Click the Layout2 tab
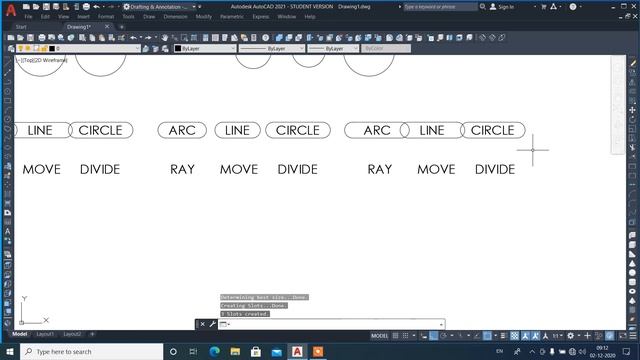 pos(72,334)
